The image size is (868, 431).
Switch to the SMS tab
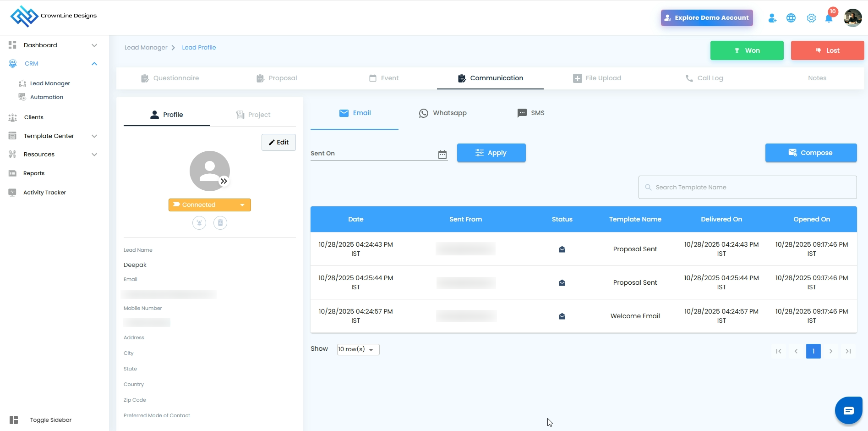[530, 113]
